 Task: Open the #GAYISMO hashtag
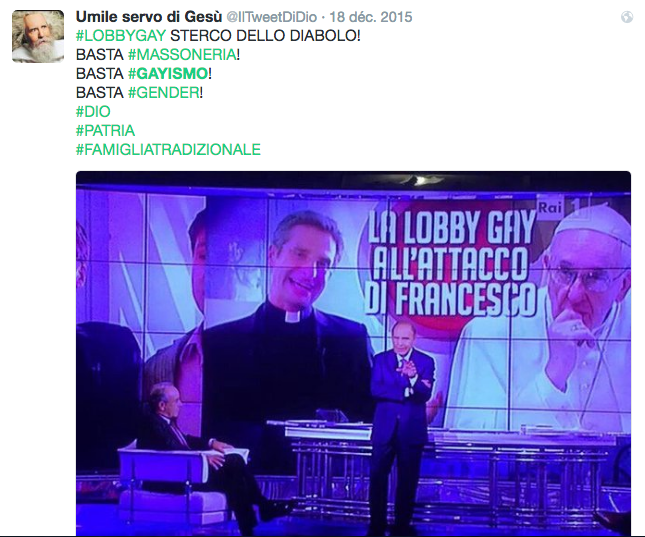168,74
